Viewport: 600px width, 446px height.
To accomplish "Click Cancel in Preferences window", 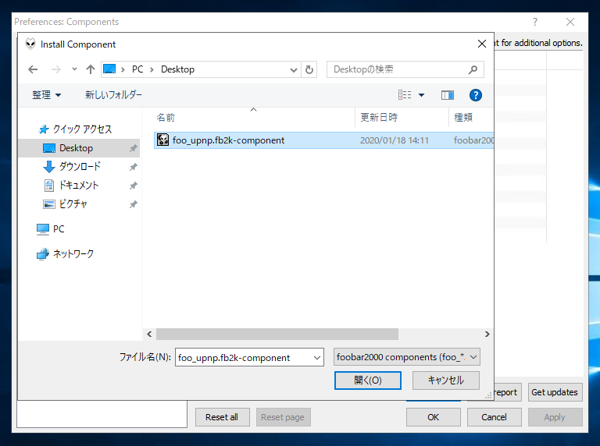I will pos(494,417).
